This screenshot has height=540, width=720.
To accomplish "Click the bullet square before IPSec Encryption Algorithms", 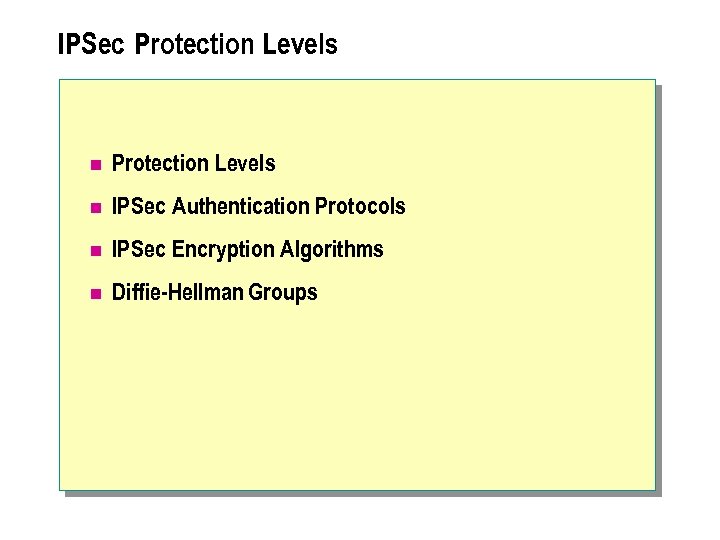I will point(95,251).
